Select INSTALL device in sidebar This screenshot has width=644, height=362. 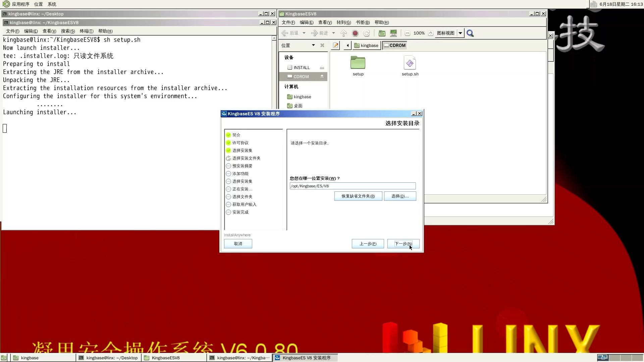(x=302, y=67)
